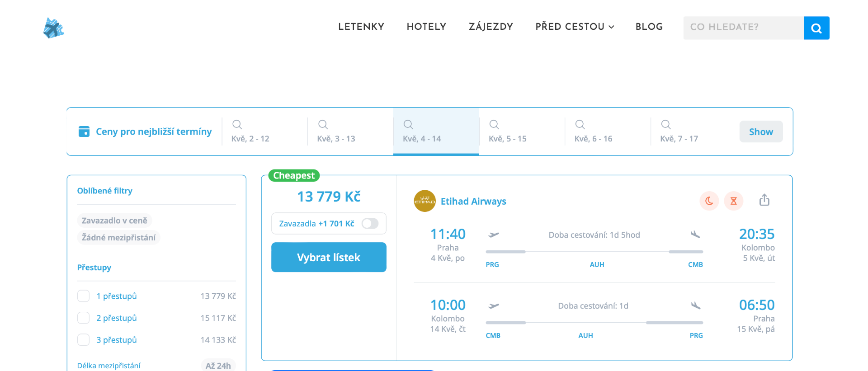Focus the CO HLEDATE? search field
This screenshot has height=371, width=868.
click(x=743, y=28)
